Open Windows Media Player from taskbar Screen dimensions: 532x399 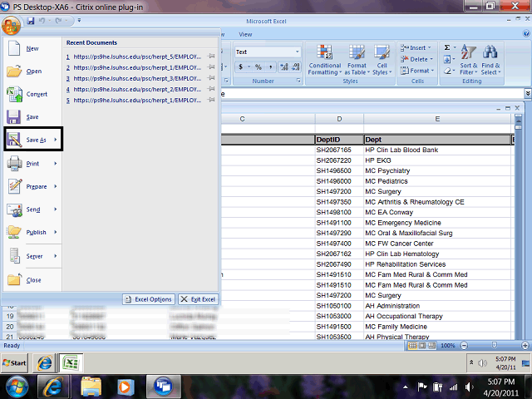point(124,387)
